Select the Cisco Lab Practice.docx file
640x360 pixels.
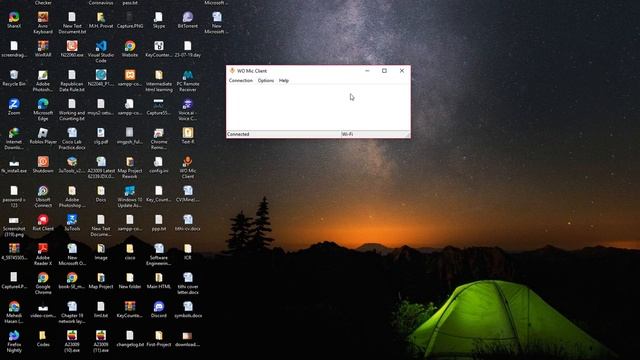click(72, 139)
